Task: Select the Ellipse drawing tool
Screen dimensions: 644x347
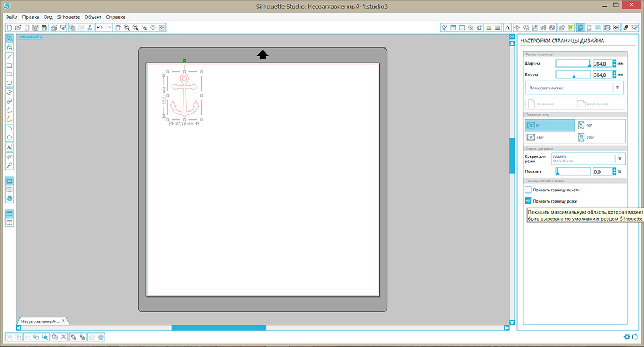Action: 9,83
